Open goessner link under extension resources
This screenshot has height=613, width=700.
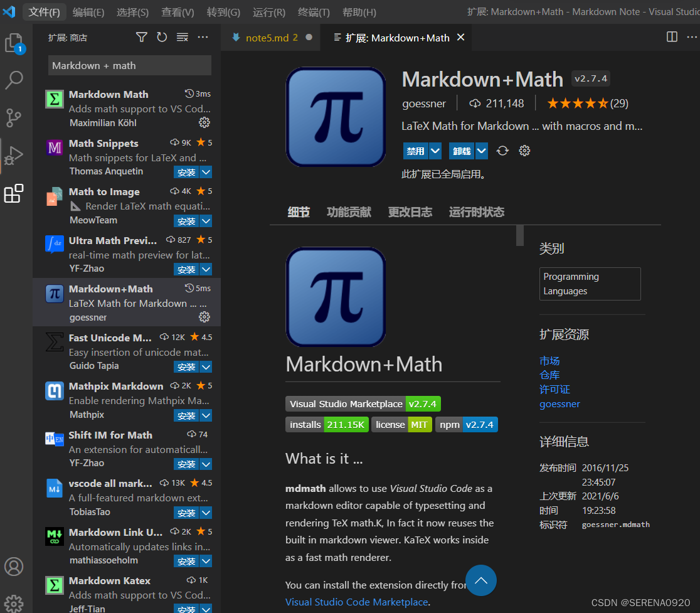[559, 404]
